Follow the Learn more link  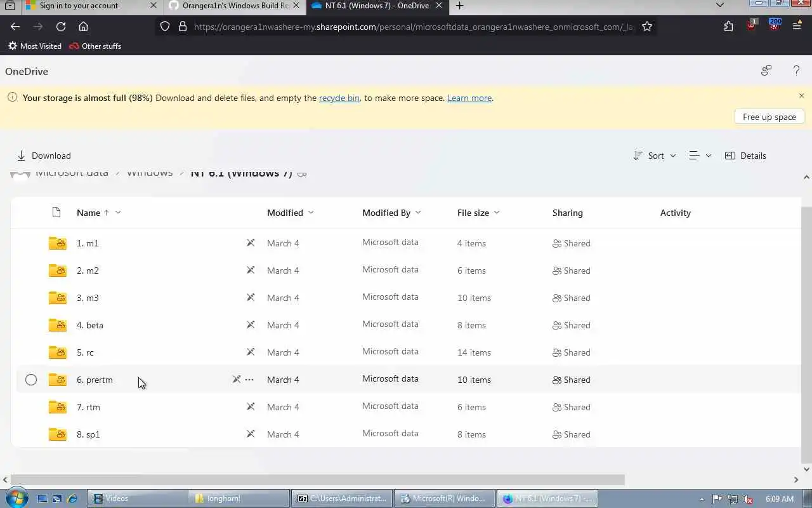coord(469,98)
